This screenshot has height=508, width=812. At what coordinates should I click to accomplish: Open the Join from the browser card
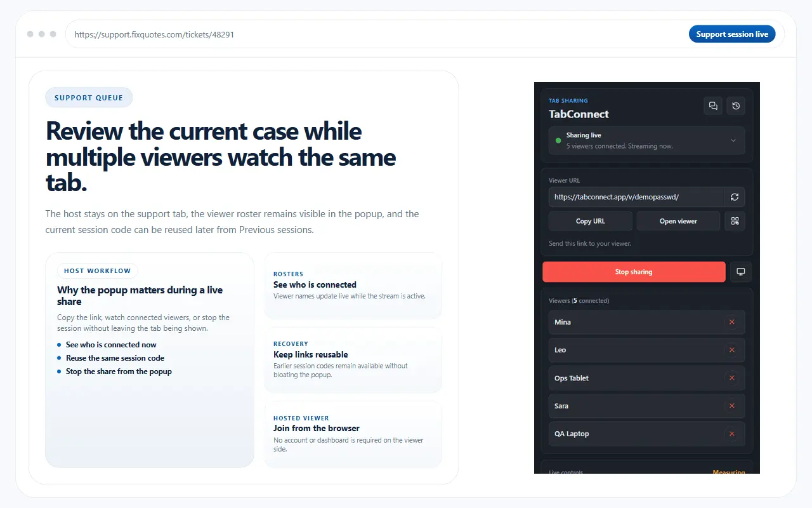coord(353,434)
